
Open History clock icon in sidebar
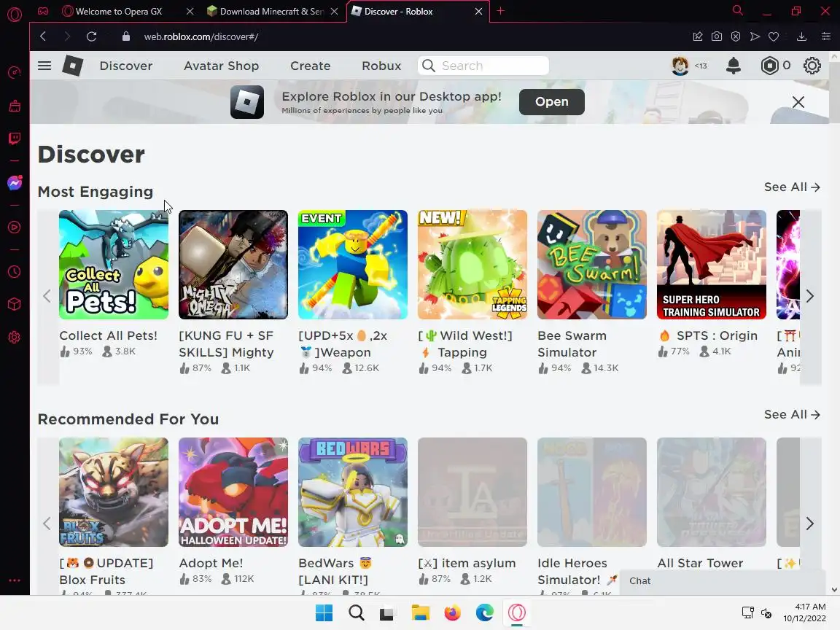[x=15, y=271]
